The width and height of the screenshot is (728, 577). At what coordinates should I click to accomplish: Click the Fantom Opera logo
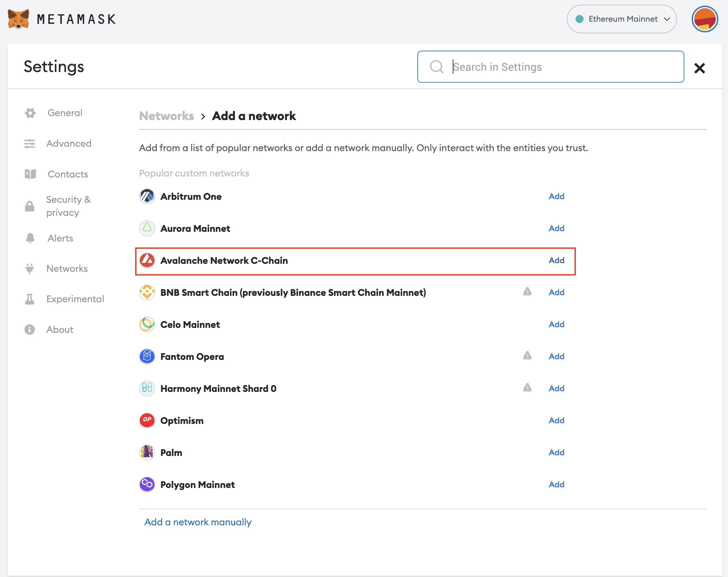pyautogui.click(x=147, y=357)
